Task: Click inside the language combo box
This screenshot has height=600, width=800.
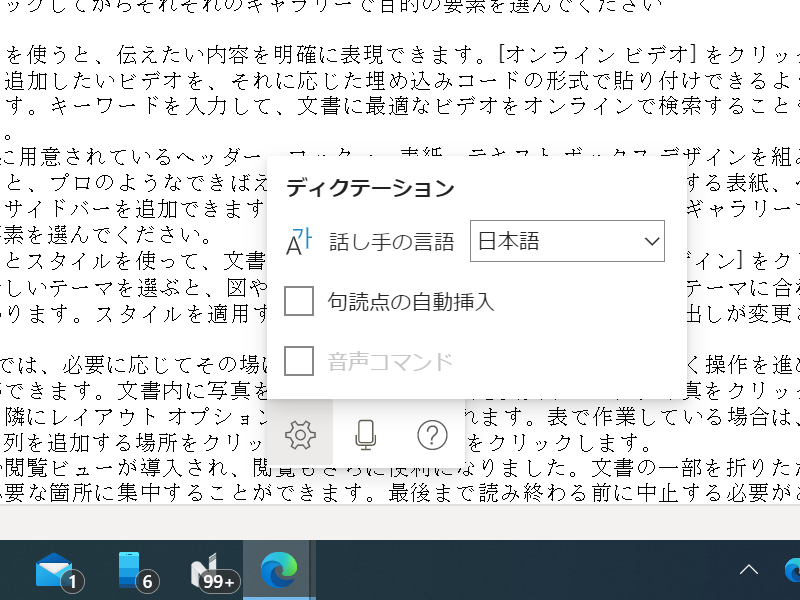Action: click(x=540, y=240)
